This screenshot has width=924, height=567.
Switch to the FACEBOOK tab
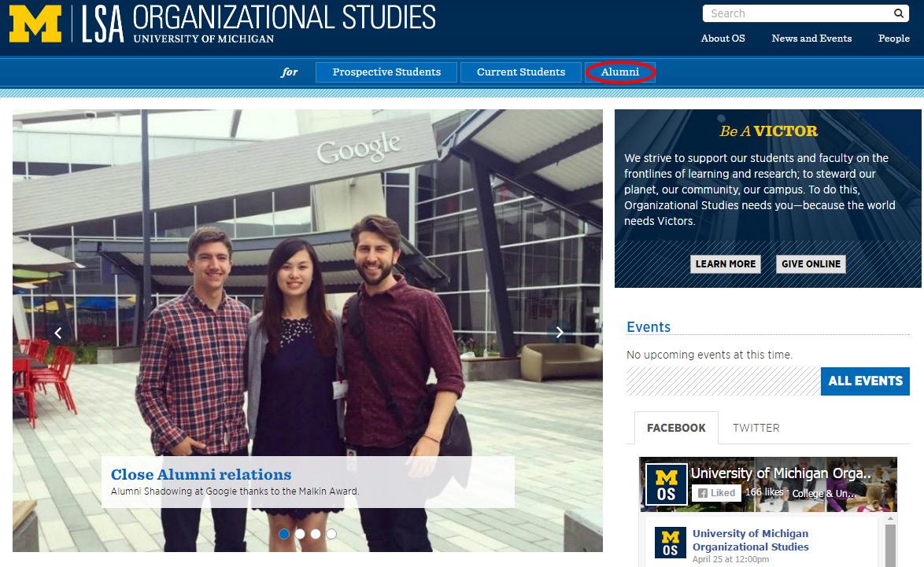(x=676, y=428)
